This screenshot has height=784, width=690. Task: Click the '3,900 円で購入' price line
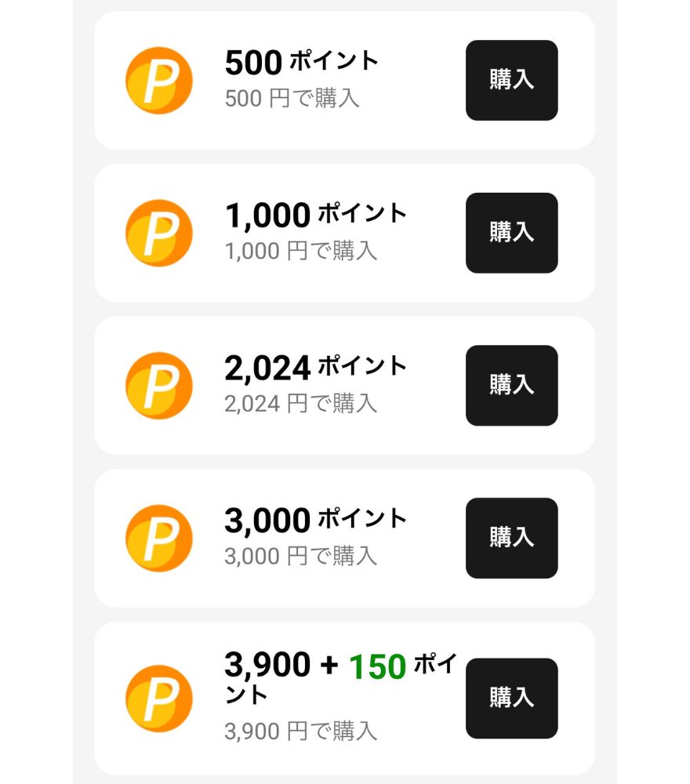pos(300,731)
